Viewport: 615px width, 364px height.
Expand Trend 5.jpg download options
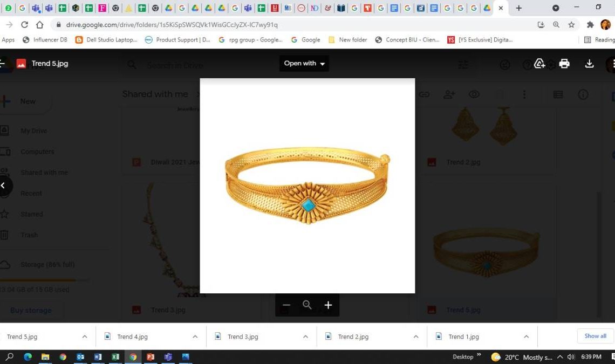[x=85, y=336]
